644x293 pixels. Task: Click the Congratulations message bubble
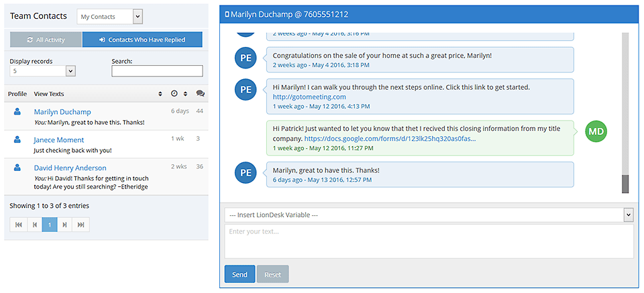[x=420, y=60]
